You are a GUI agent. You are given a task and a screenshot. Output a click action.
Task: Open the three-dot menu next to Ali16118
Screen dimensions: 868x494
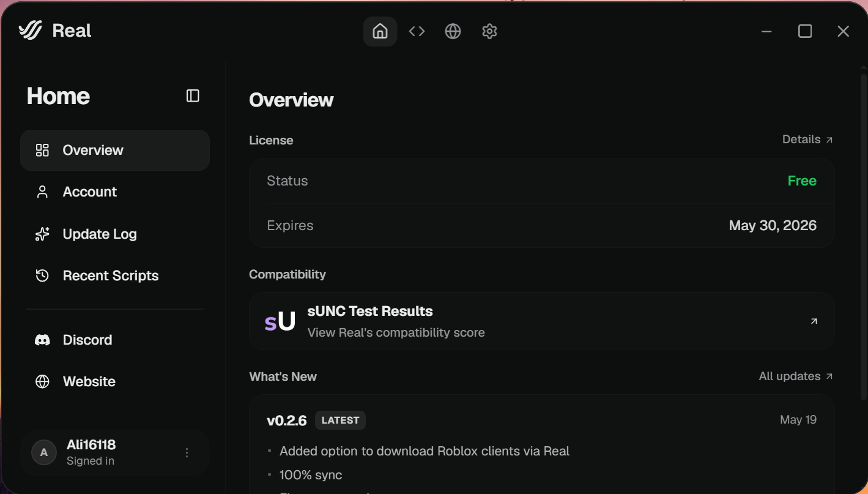tap(187, 453)
